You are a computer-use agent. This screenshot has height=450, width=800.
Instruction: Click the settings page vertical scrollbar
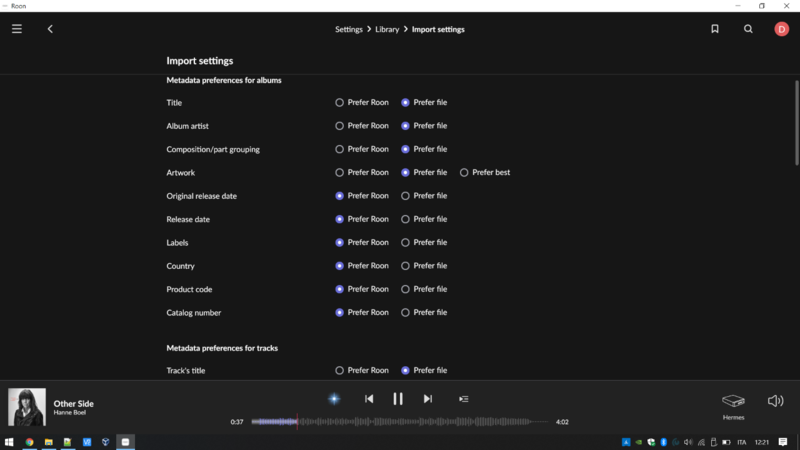[796, 122]
